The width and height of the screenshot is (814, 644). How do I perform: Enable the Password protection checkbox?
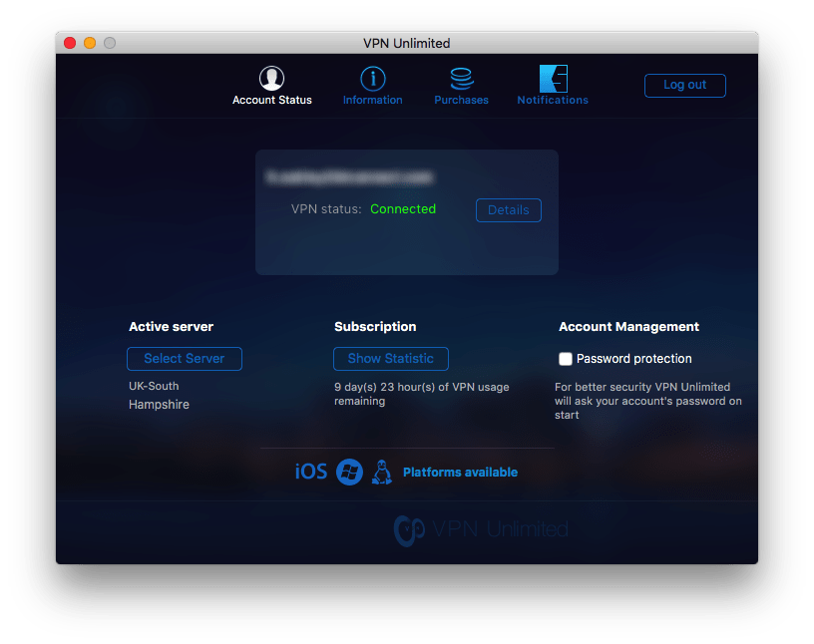tap(566, 359)
